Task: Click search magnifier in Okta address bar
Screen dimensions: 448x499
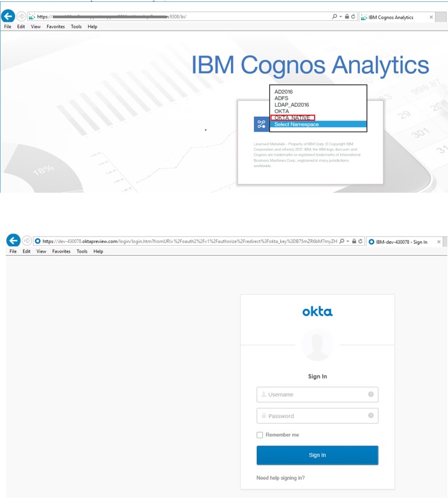Action: tap(341, 241)
